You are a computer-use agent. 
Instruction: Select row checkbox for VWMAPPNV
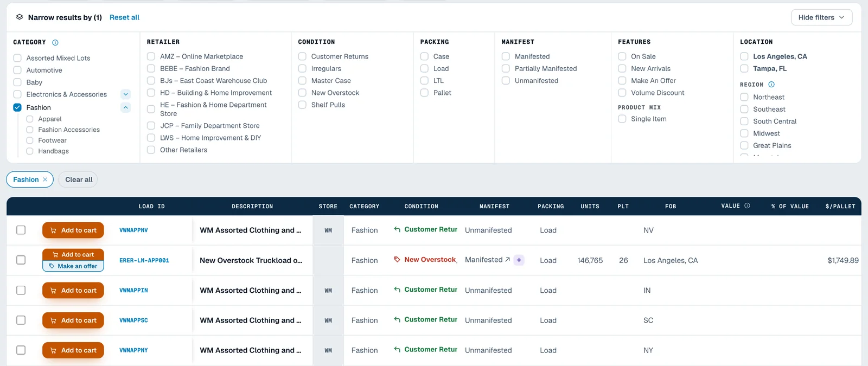[21, 230]
